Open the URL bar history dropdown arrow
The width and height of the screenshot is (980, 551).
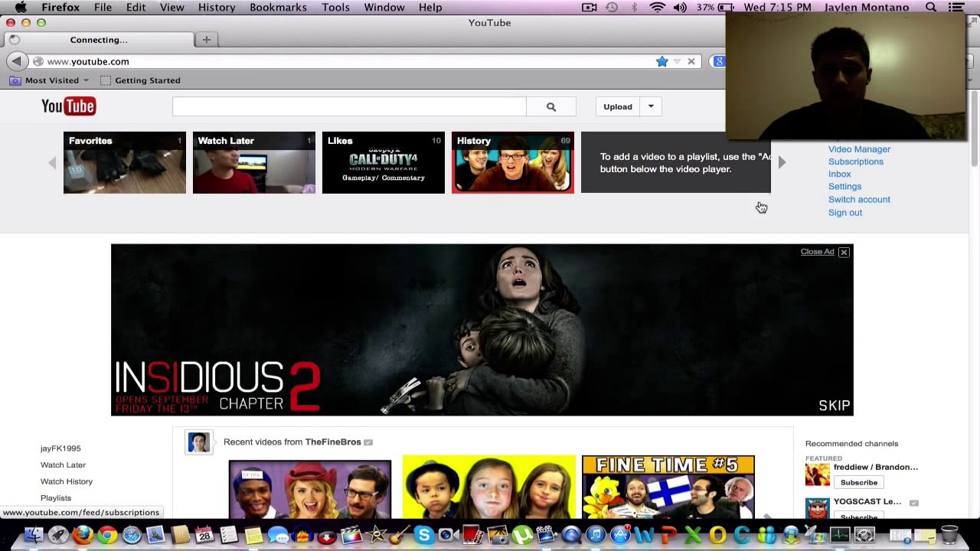click(677, 61)
